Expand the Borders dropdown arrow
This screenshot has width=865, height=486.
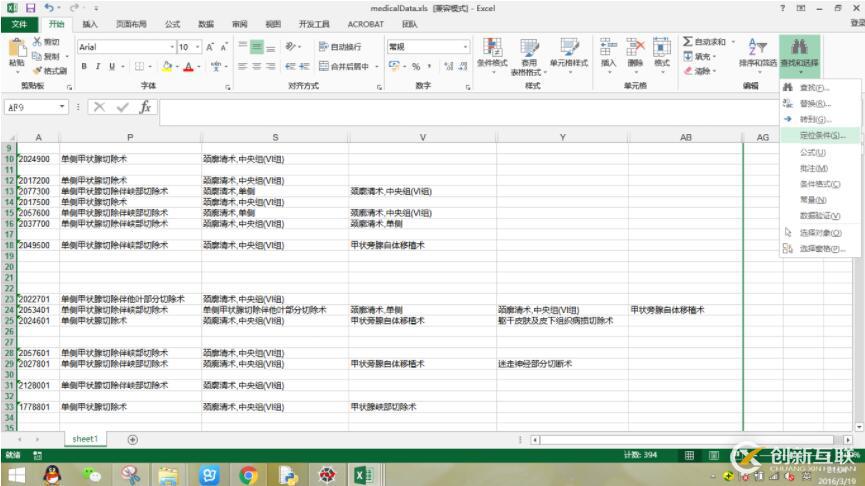tap(150, 67)
